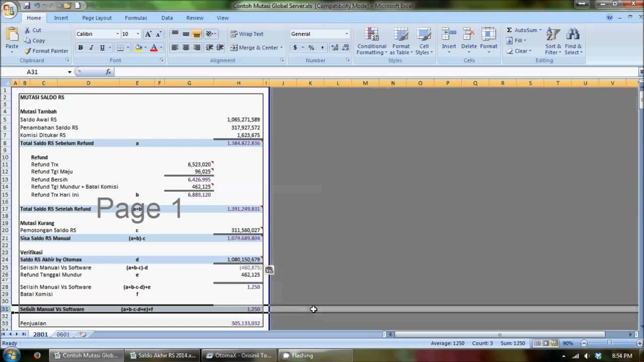
Task: Create new workbook from Quick Access Toolbar
Action: point(77,6)
